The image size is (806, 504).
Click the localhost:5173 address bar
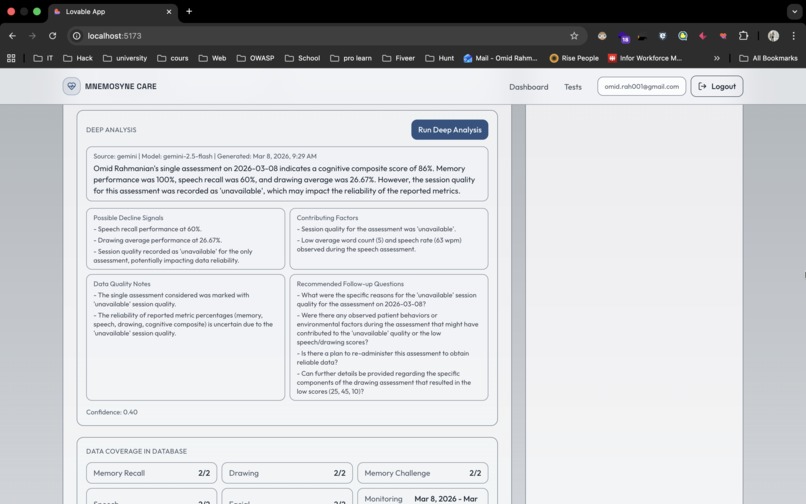tap(327, 36)
